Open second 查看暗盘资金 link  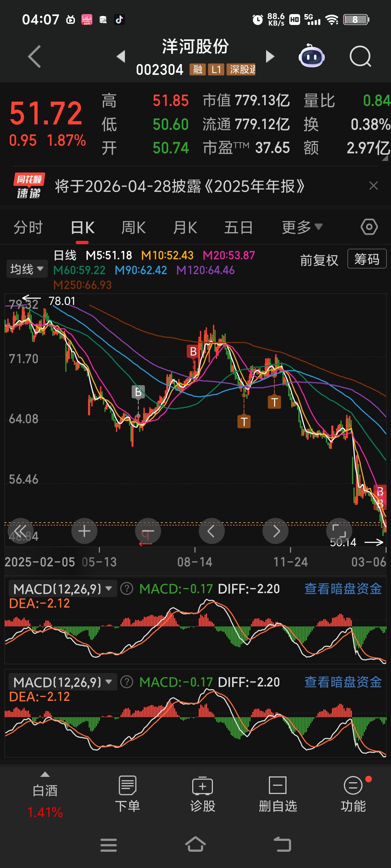tap(343, 682)
